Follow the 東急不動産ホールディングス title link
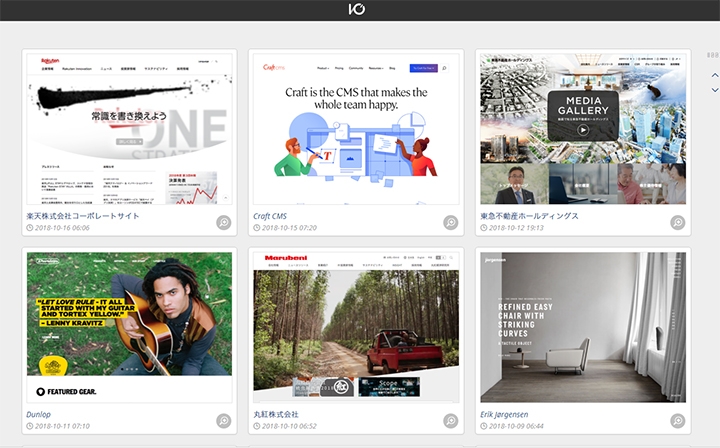The image size is (720, 448). tap(528, 215)
